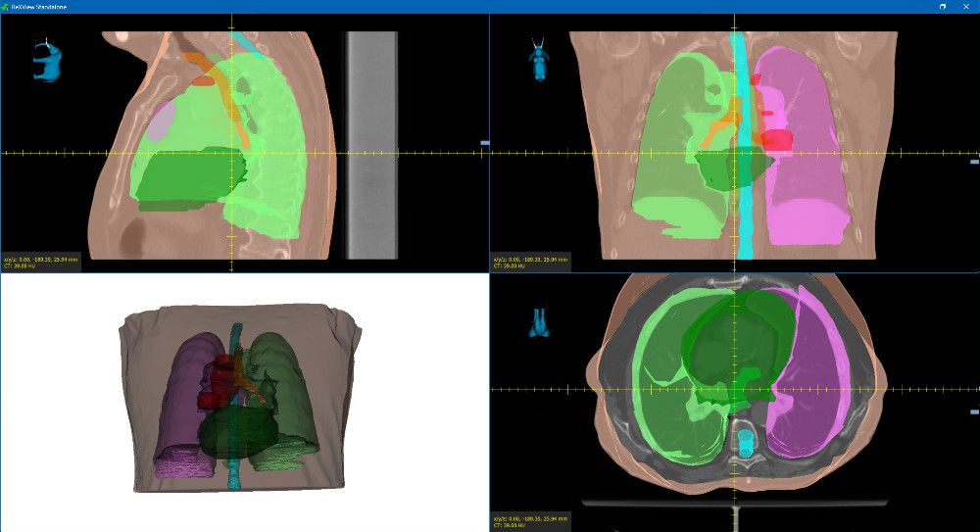This screenshot has width=980, height=532.
Task: Select the CT HU readout in coronal view
Action: pyautogui.click(x=512, y=265)
